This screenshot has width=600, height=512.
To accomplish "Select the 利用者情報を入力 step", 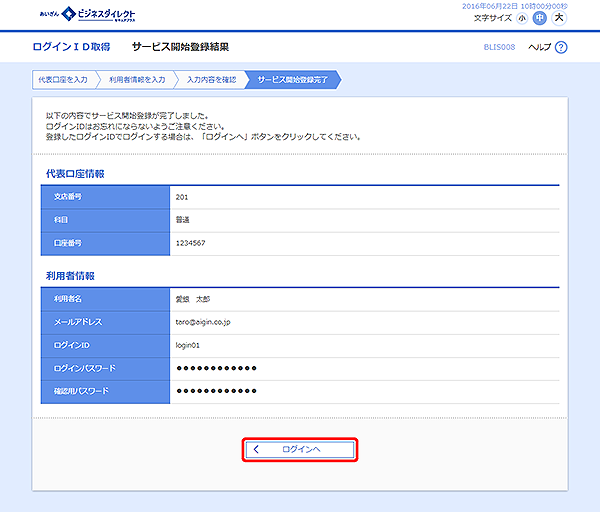I will 137,80.
